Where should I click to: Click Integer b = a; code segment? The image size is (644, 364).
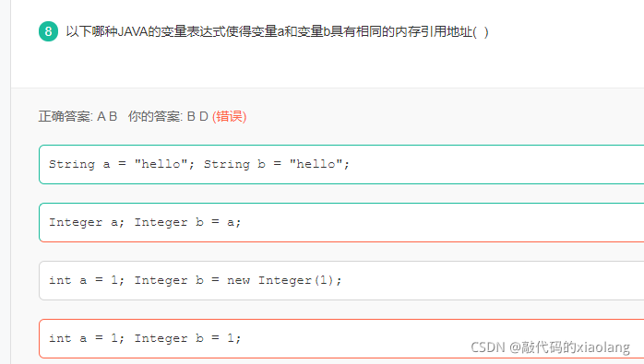click(187, 222)
